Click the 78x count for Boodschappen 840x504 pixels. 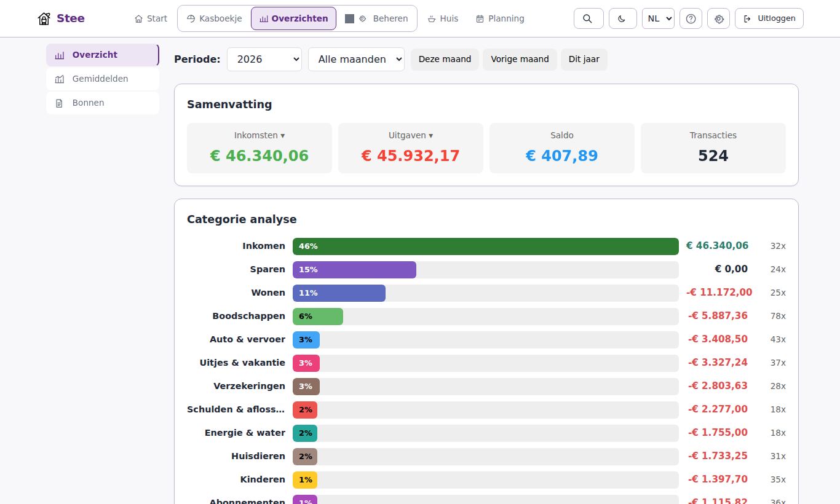pos(778,316)
